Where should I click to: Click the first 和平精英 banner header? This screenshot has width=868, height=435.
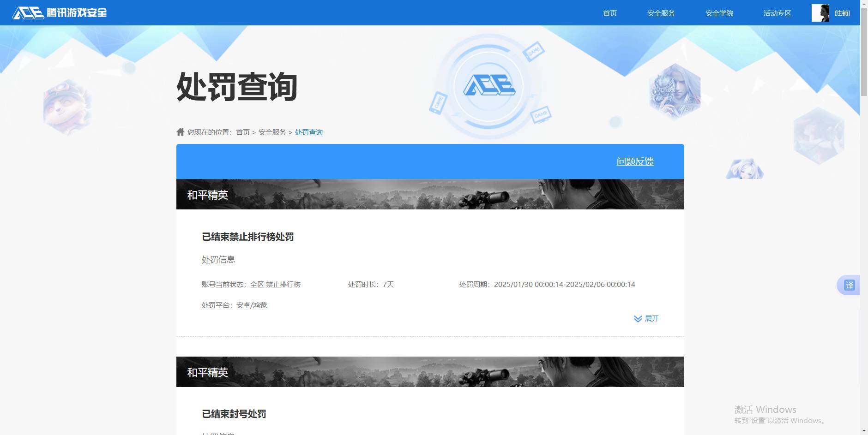tap(430, 194)
